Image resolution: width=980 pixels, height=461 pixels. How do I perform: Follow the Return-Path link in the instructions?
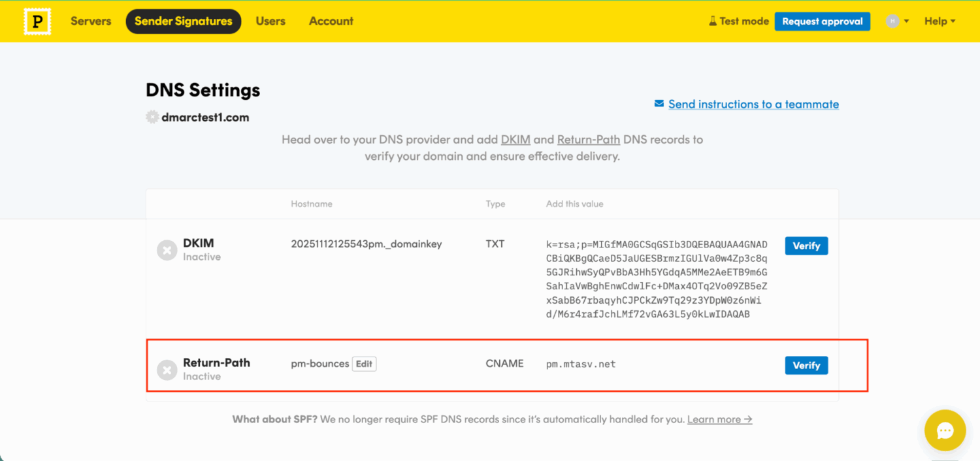point(589,140)
